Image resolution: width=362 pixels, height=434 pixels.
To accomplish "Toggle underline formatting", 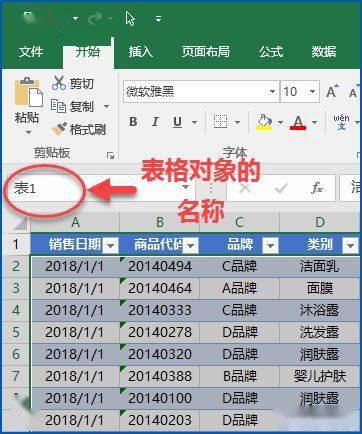I will point(178,122).
